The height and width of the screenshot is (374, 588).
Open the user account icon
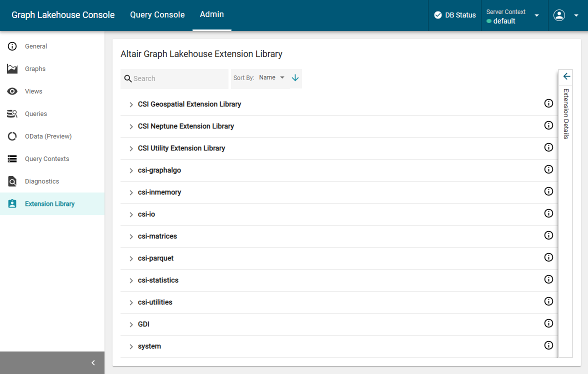tap(559, 15)
